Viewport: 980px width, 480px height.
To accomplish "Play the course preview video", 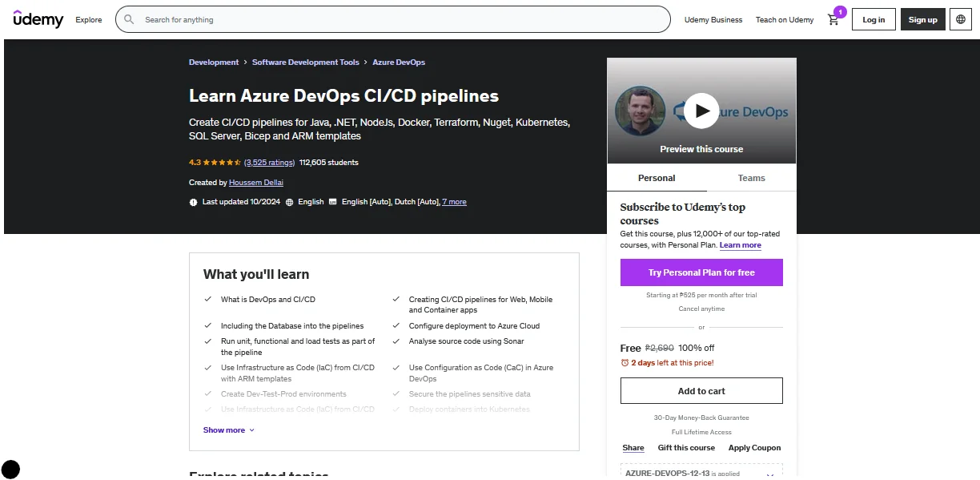I will pyautogui.click(x=701, y=111).
